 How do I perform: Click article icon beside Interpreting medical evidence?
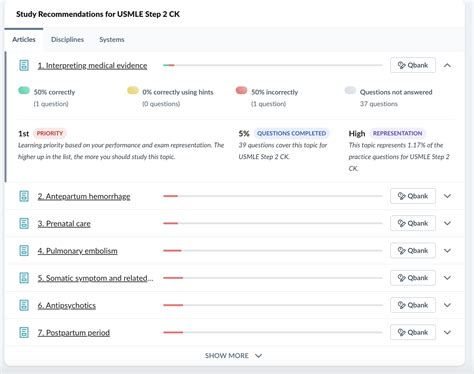24,65
